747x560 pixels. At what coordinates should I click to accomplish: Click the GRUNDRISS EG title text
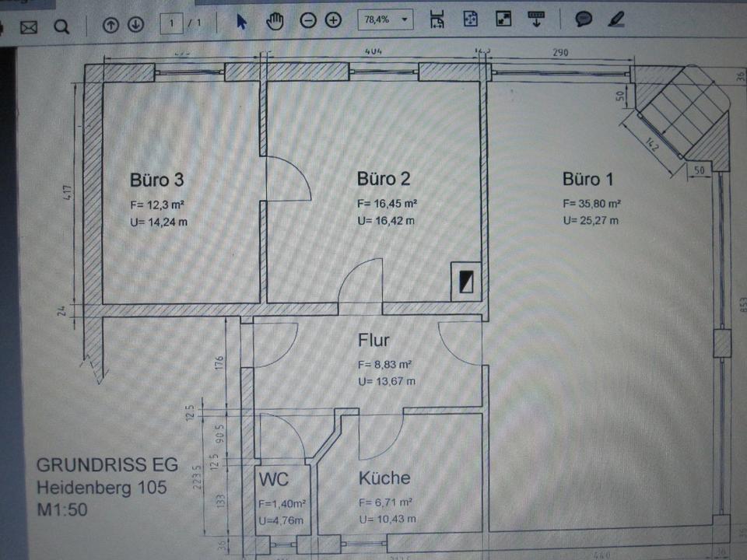click(107, 465)
